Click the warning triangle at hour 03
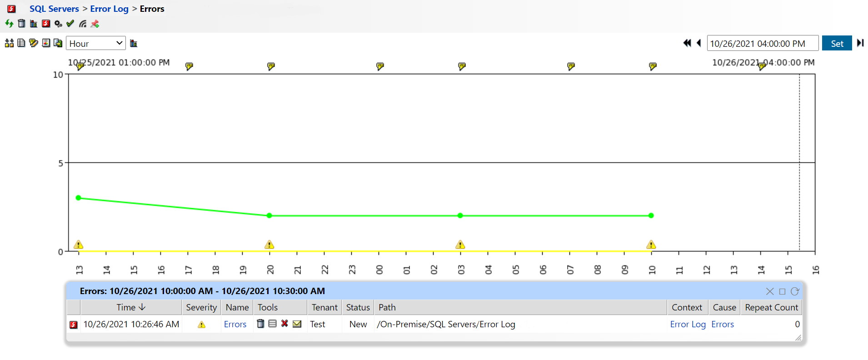 pyautogui.click(x=460, y=245)
